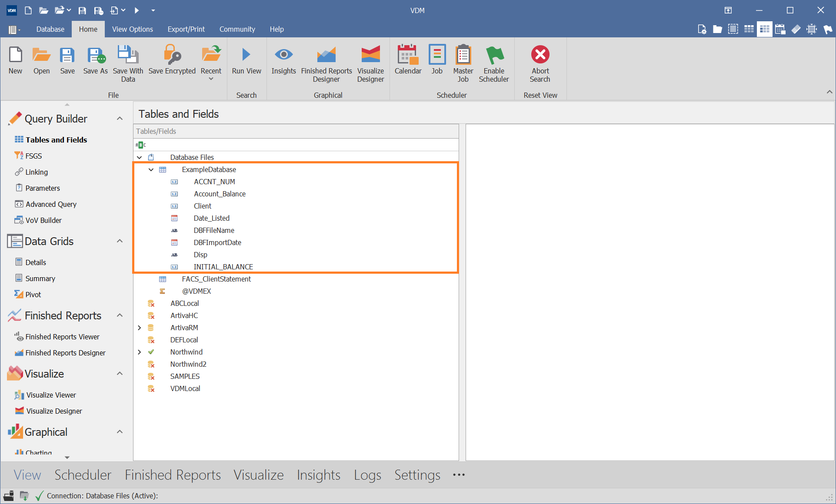Switch to the Logs bottom tab

click(367, 474)
